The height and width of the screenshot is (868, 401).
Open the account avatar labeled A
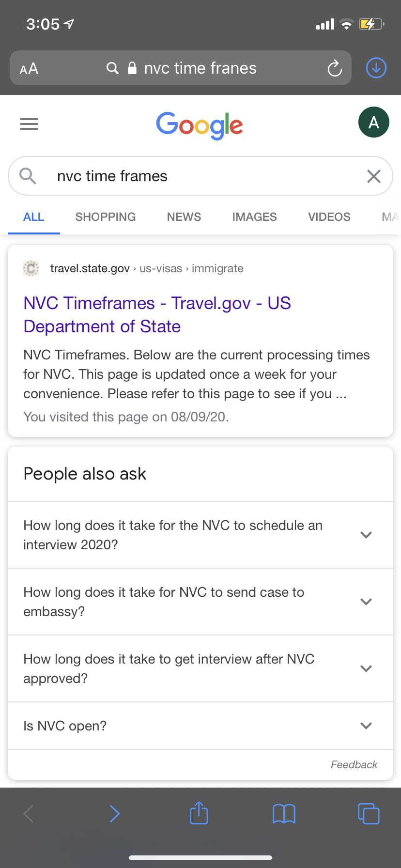click(x=373, y=122)
